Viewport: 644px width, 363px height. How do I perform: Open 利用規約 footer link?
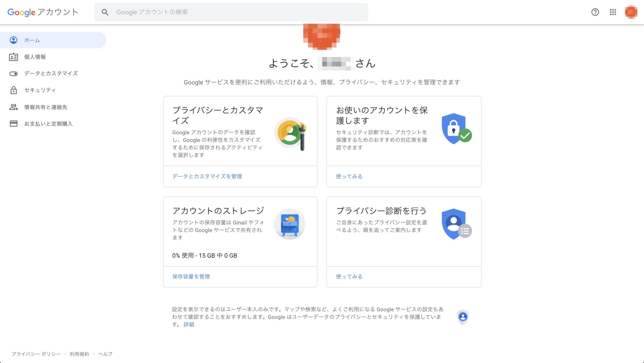(79, 354)
